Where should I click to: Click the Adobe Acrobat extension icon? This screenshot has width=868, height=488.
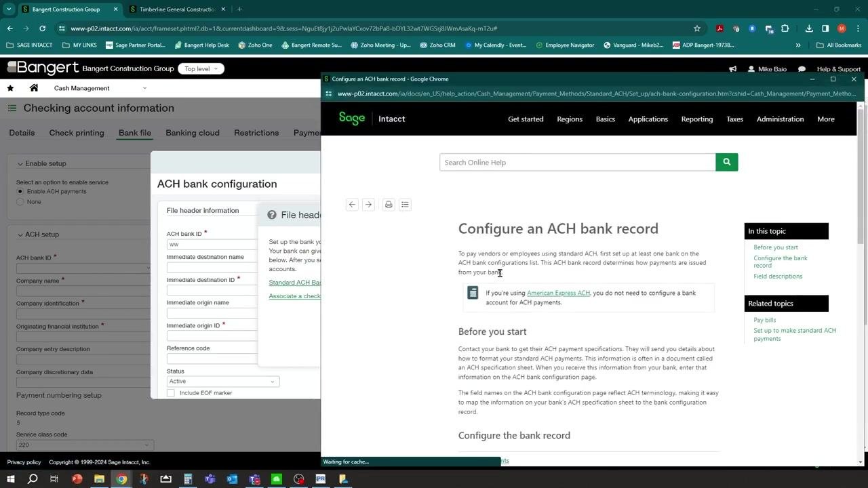719,28
